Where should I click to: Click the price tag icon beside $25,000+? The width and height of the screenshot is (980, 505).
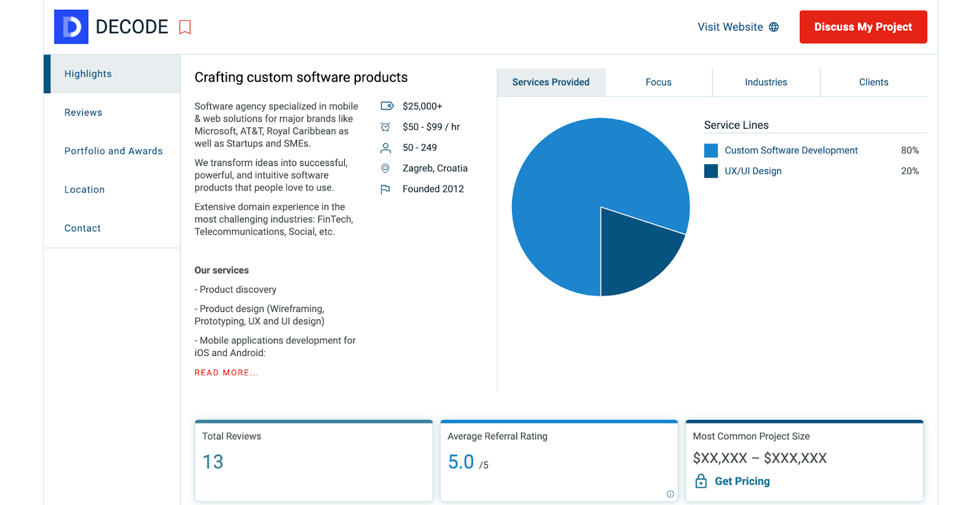click(386, 106)
